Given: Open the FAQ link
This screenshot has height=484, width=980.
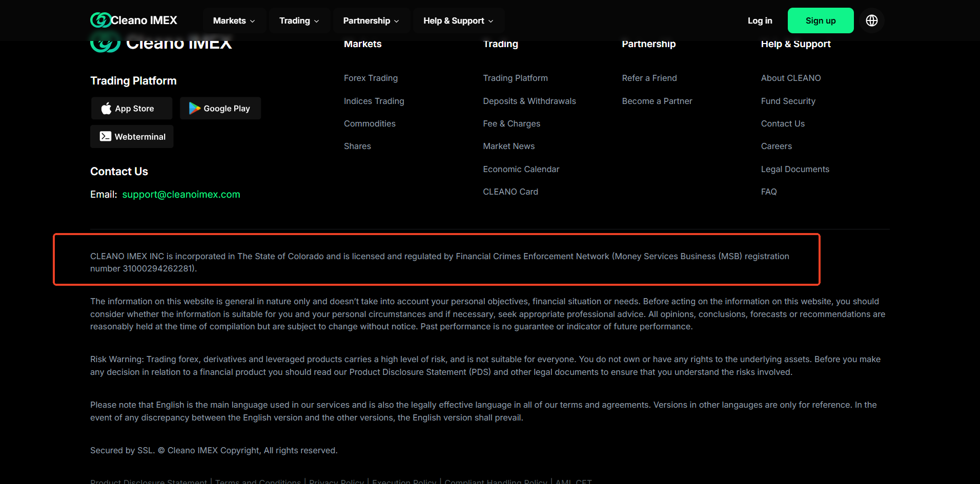Looking at the screenshot, I should (x=769, y=192).
